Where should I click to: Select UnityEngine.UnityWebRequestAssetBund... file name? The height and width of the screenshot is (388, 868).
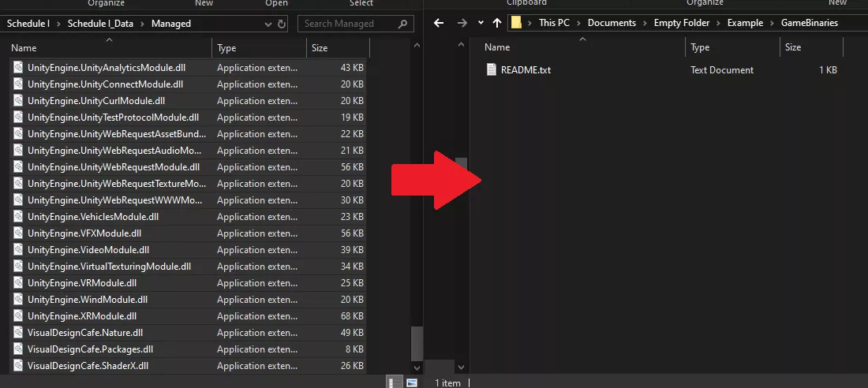(x=117, y=134)
